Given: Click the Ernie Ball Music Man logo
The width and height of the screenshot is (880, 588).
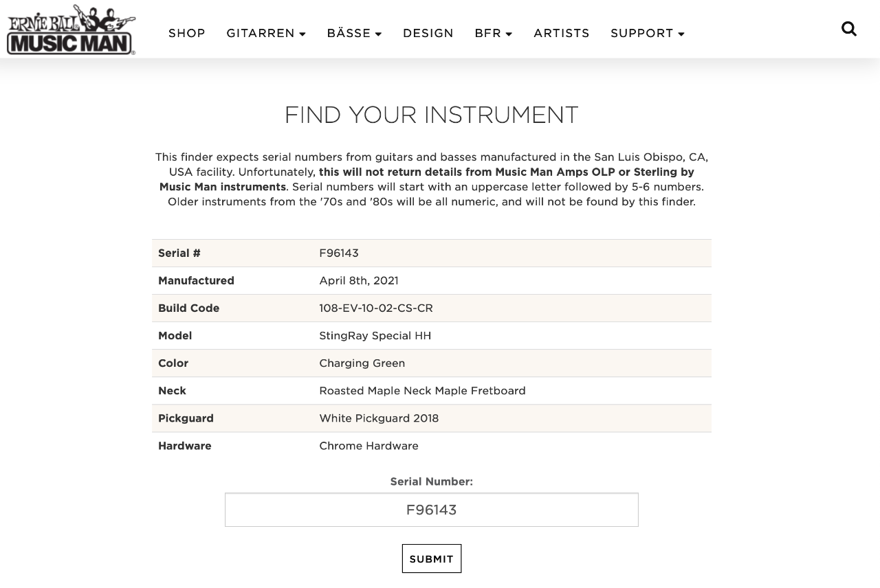Looking at the screenshot, I should (x=71, y=30).
